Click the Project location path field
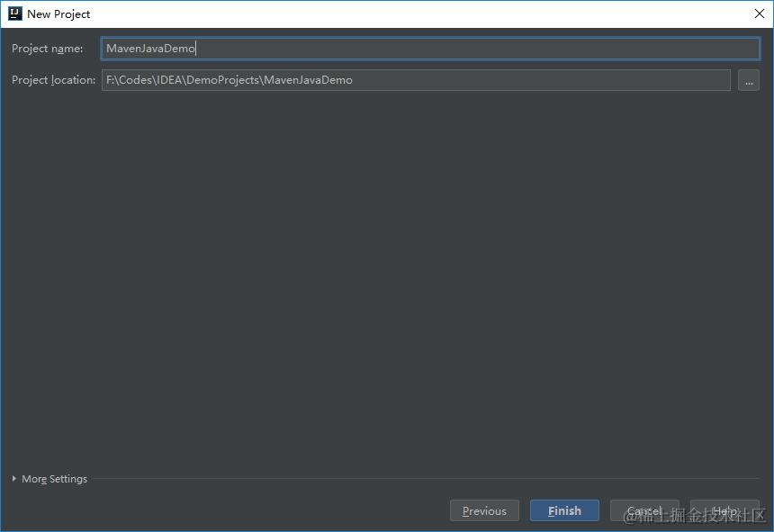 click(416, 80)
